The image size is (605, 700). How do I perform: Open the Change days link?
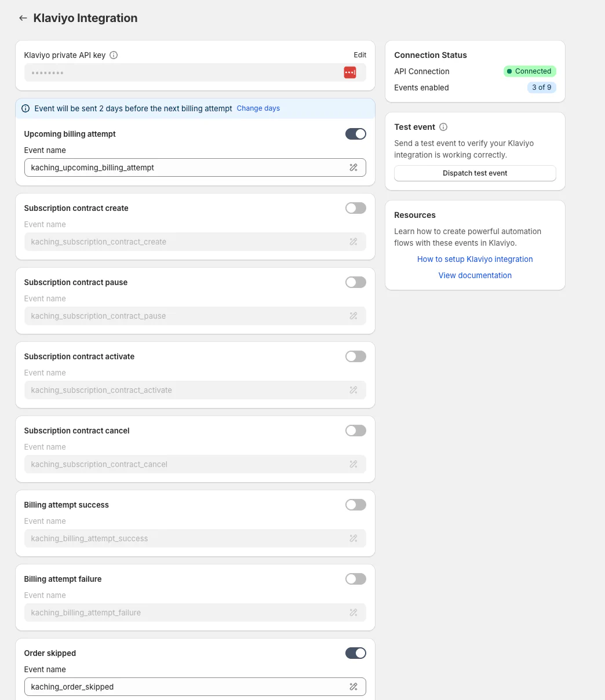point(258,108)
